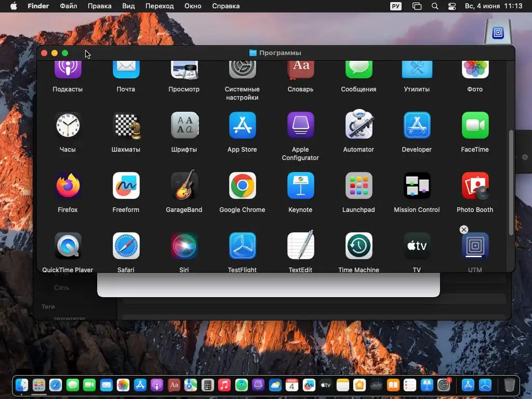Select the Automator app icon

point(358,124)
